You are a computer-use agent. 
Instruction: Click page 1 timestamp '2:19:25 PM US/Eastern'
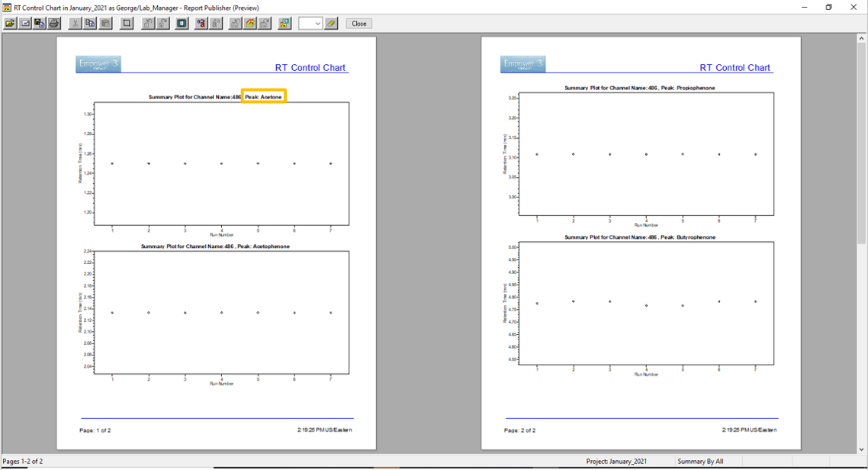point(324,430)
